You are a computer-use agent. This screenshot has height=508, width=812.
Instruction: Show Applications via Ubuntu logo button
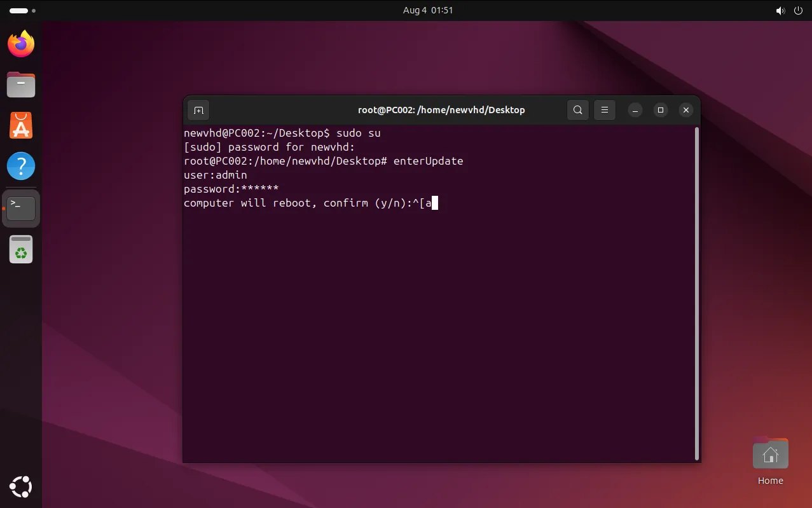point(21,487)
